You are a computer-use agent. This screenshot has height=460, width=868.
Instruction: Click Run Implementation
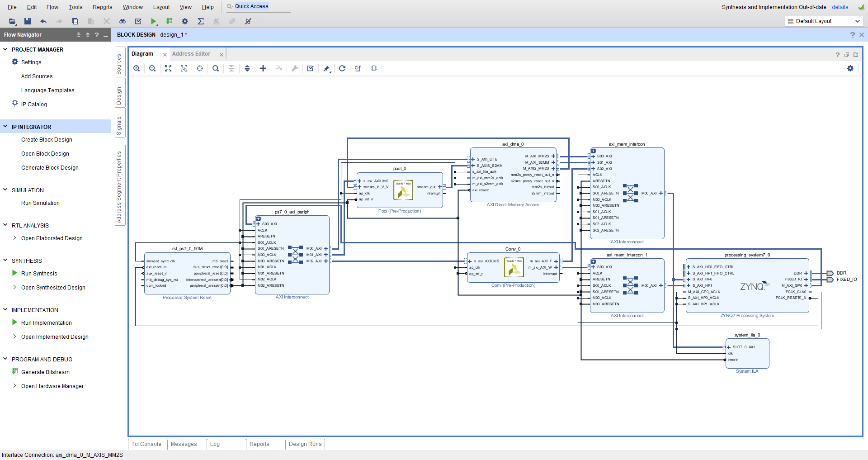[47, 323]
